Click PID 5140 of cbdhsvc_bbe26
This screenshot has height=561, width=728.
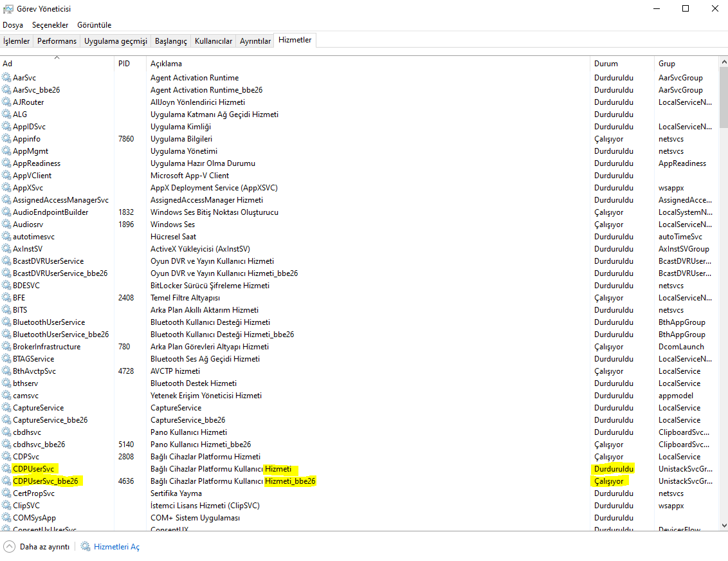pos(126,445)
